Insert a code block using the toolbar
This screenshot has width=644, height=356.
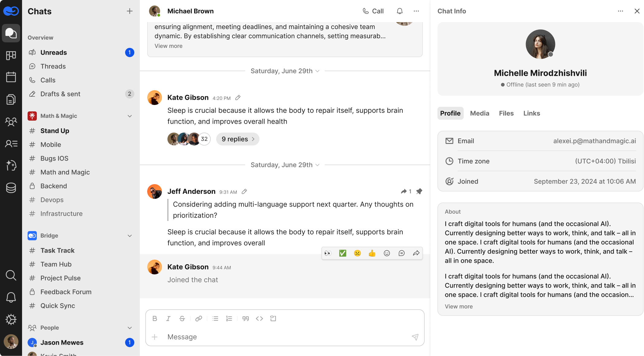click(x=259, y=319)
